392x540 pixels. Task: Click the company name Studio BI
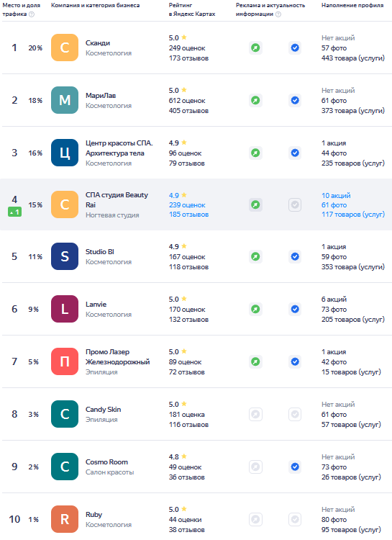pos(99,252)
